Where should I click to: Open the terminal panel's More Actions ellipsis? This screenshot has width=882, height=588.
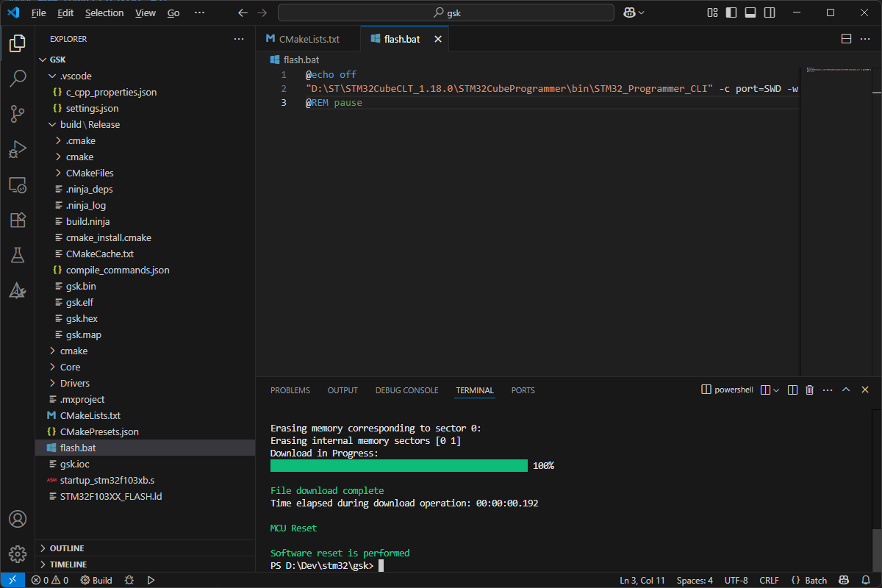[827, 390]
